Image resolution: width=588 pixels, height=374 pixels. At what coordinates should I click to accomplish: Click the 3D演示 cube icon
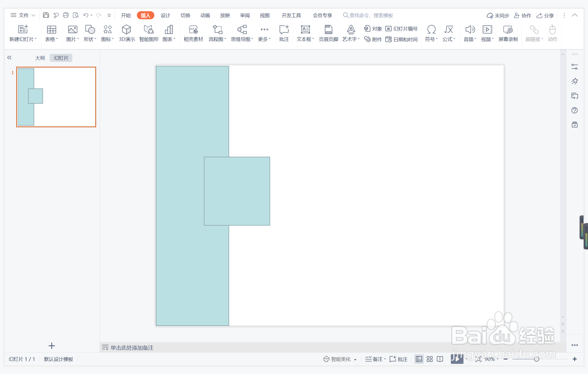127,30
